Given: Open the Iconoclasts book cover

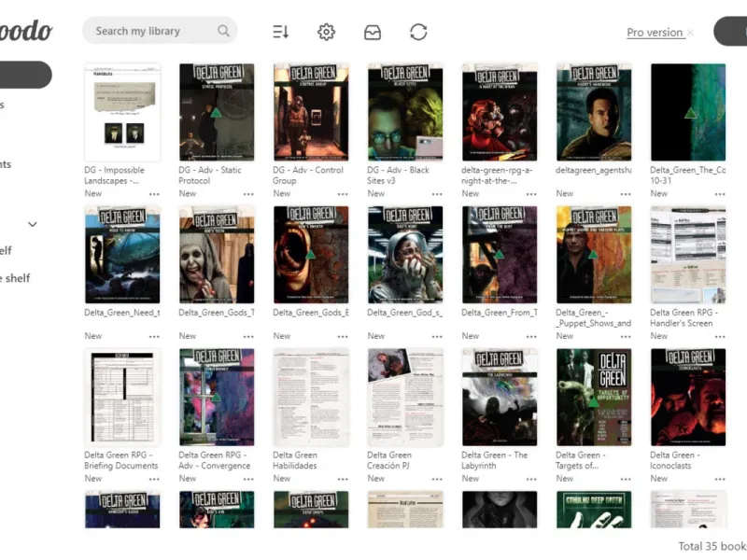Looking at the screenshot, I should click(688, 398).
